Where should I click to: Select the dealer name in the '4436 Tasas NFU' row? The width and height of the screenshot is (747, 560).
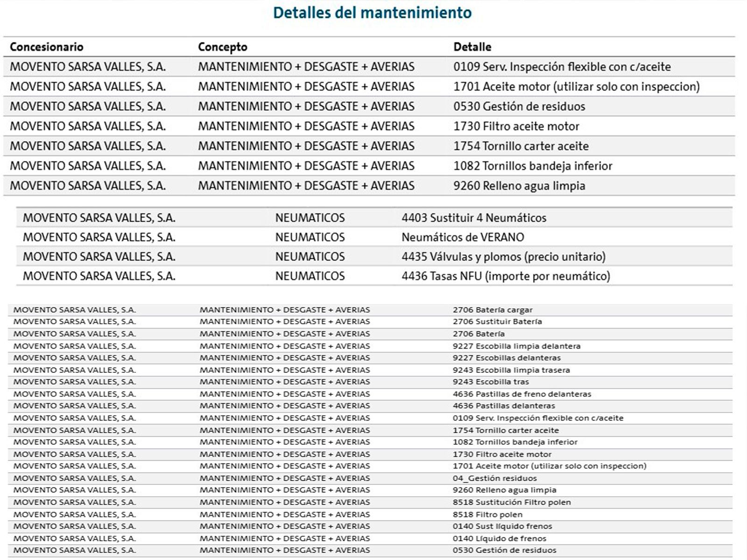click(x=99, y=276)
